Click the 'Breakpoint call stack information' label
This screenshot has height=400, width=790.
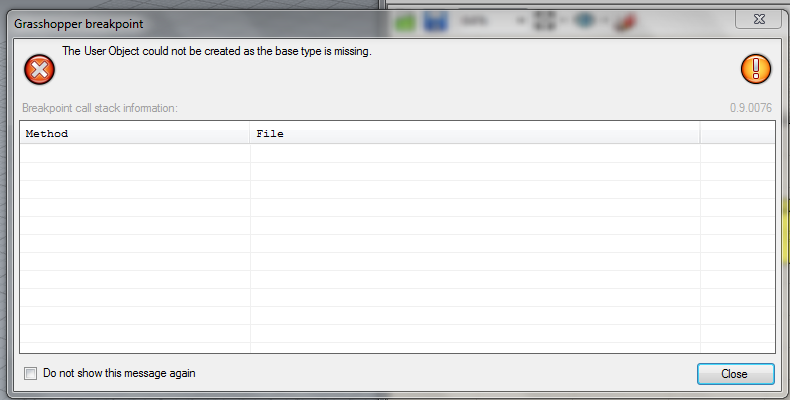click(x=100, y=108)
